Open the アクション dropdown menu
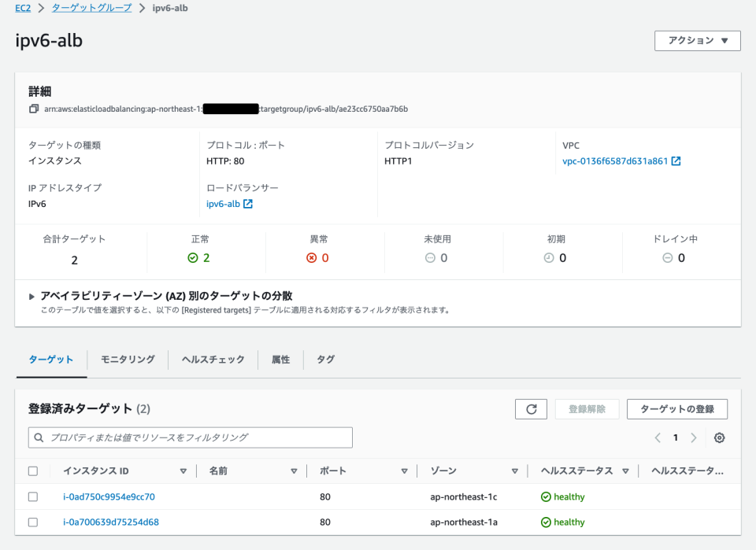The width and height of the screenshot is (756, 550). click(697, 40)
